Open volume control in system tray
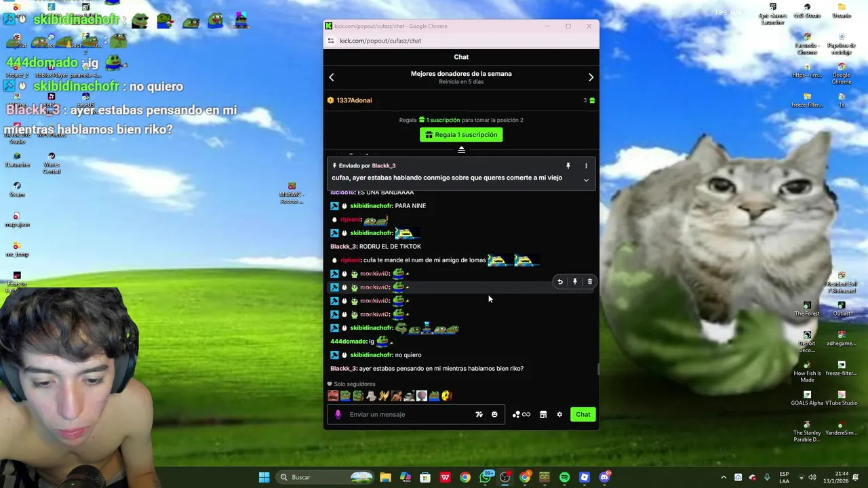This screenshot has height=488, width=868. click(812, 477)
